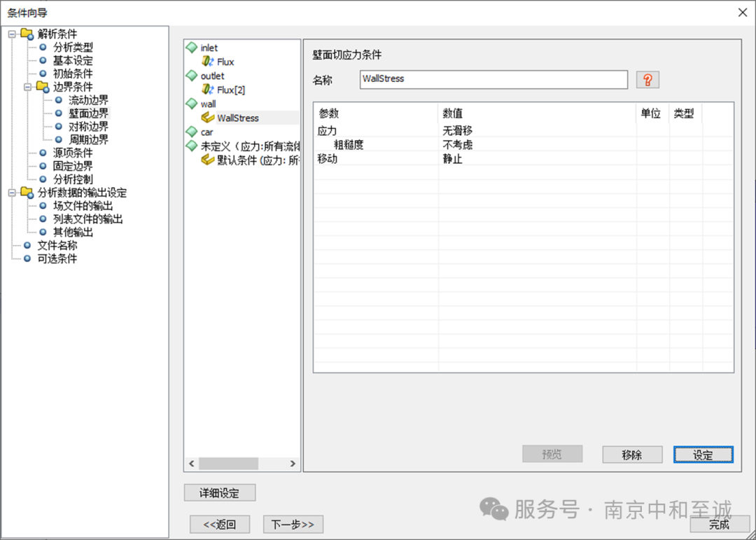
Task: Open 列表文件的输出 settings
Action: click(x=87, y=219)
